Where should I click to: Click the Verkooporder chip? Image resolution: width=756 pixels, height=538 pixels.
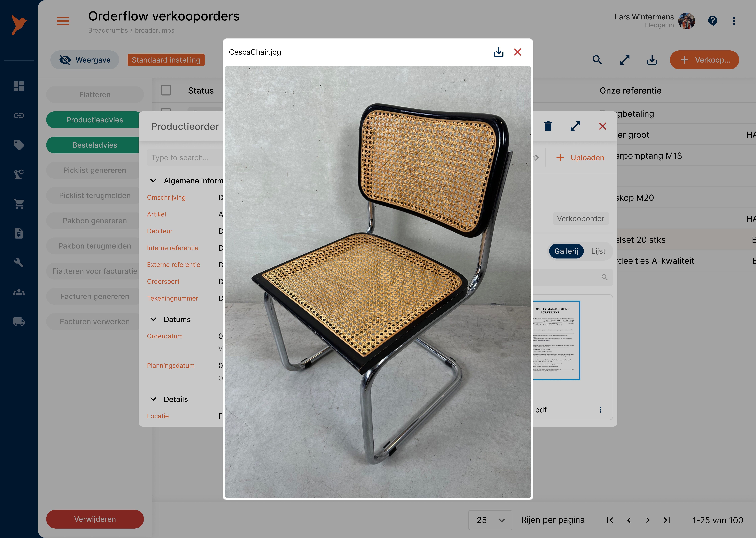click(x=581, y=219)
